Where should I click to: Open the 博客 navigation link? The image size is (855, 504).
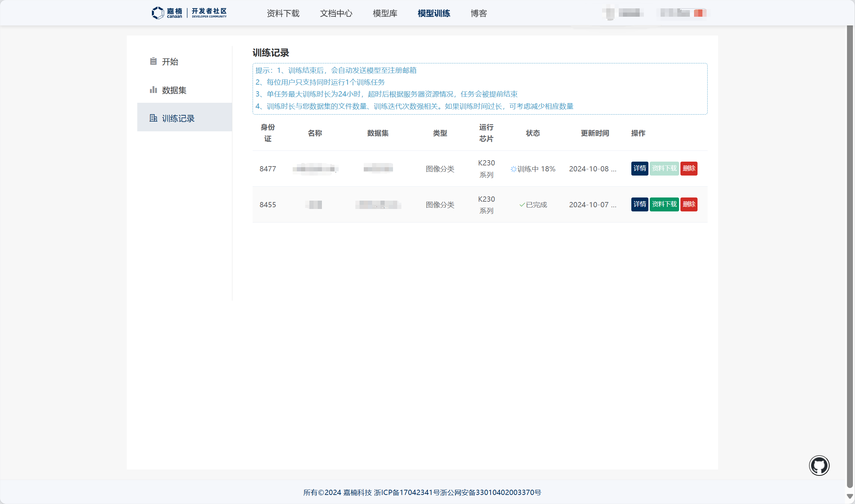coord(478,13)
